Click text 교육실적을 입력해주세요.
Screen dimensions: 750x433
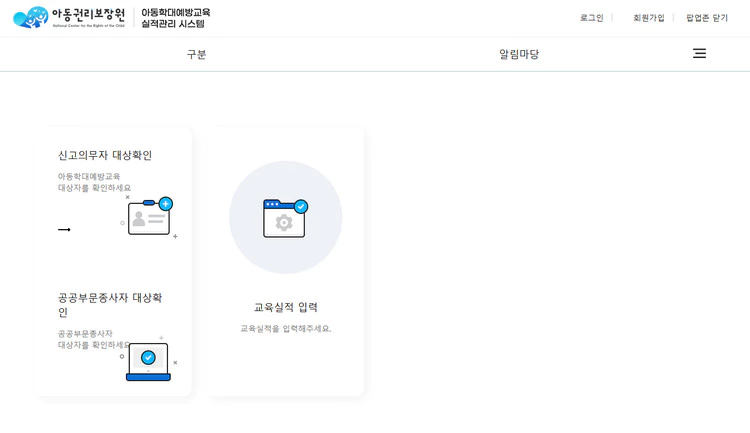click(286, 329)
